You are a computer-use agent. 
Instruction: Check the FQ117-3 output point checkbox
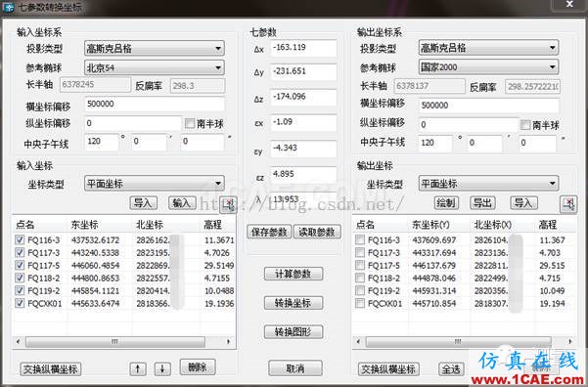pos(360,253)
